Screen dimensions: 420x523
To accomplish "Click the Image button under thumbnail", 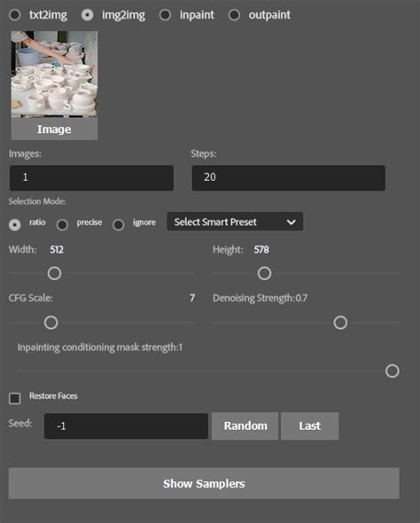I will 54,129.
